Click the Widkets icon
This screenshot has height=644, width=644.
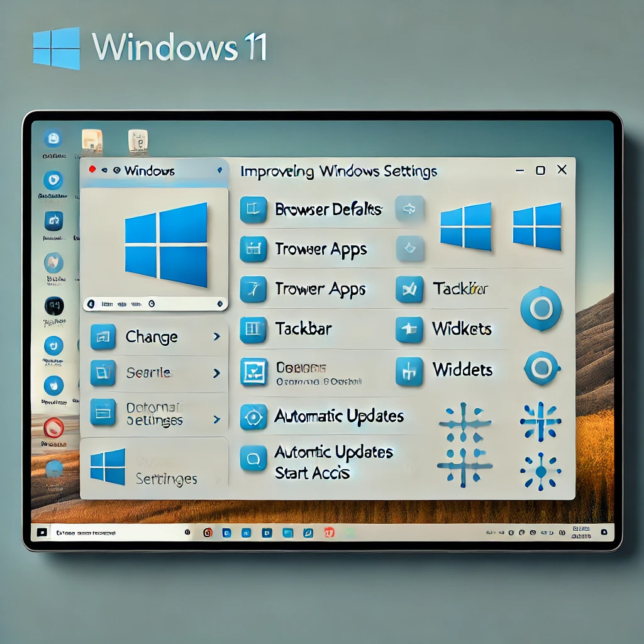409,330
